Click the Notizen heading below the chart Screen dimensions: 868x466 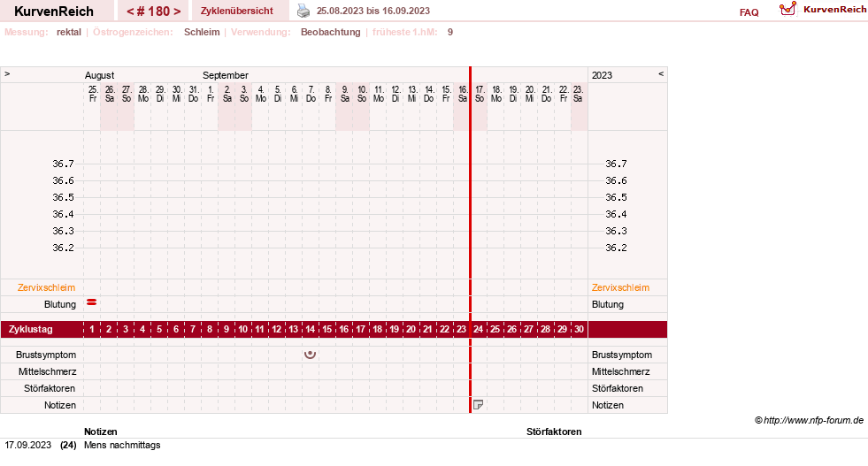[x=101, y=432]
